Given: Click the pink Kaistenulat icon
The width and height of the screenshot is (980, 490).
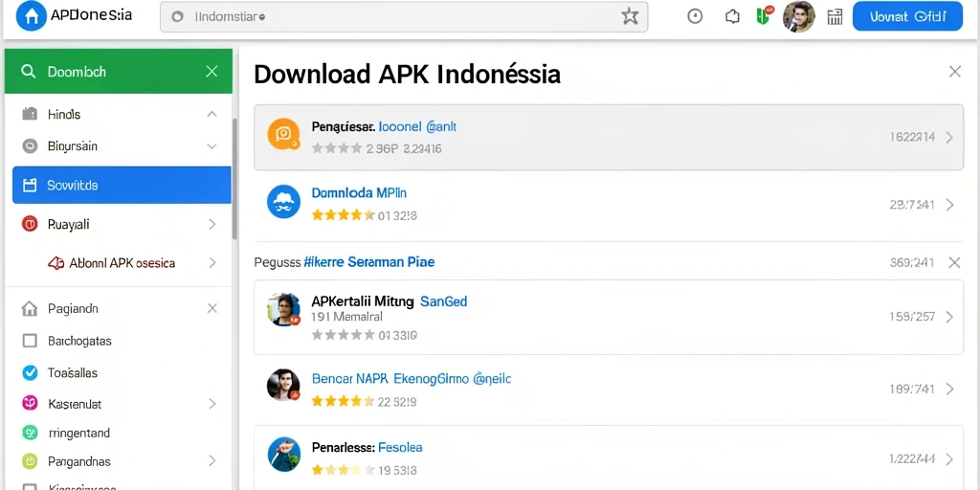Looking at the screenshot, I should tap(30, 403).
